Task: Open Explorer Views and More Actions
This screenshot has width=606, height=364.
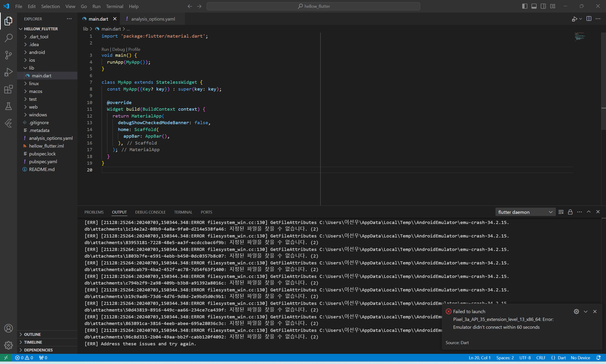Action: [69, 19]
